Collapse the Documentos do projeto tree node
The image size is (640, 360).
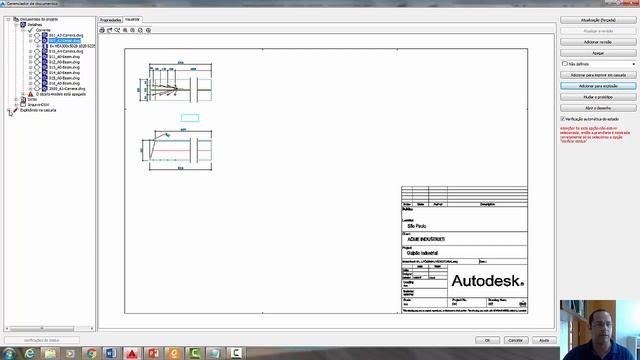[8, 19]
